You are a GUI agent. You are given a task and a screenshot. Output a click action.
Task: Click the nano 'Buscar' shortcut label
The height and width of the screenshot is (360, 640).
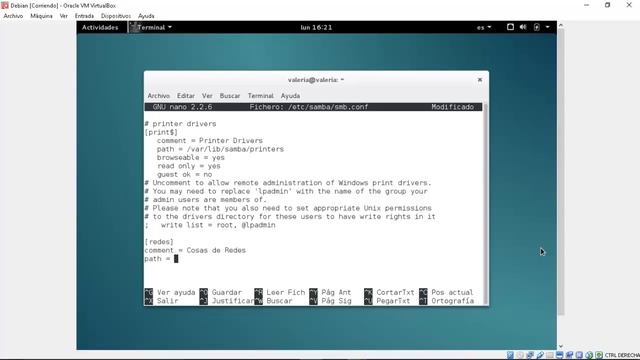(280, 301)
